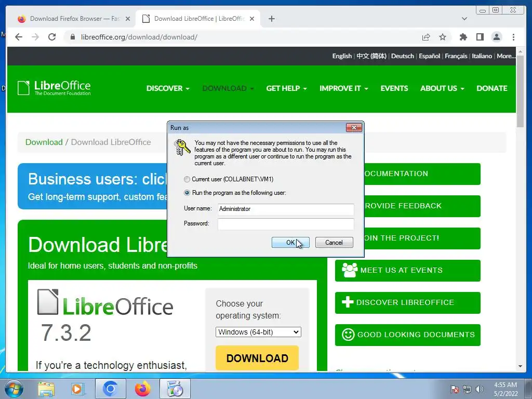Open the Chrome three-dot menu

pos(513,37)
